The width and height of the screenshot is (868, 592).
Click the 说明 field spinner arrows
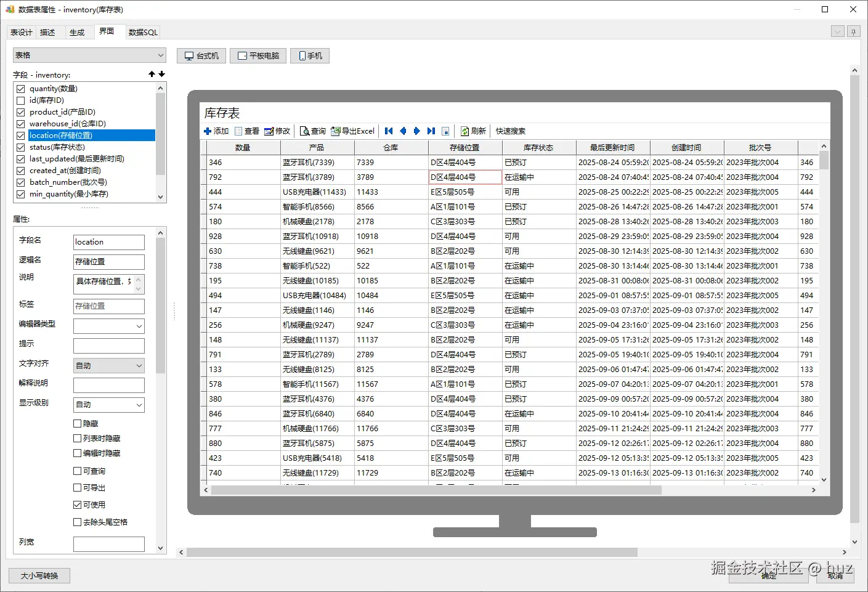(139, 284)
